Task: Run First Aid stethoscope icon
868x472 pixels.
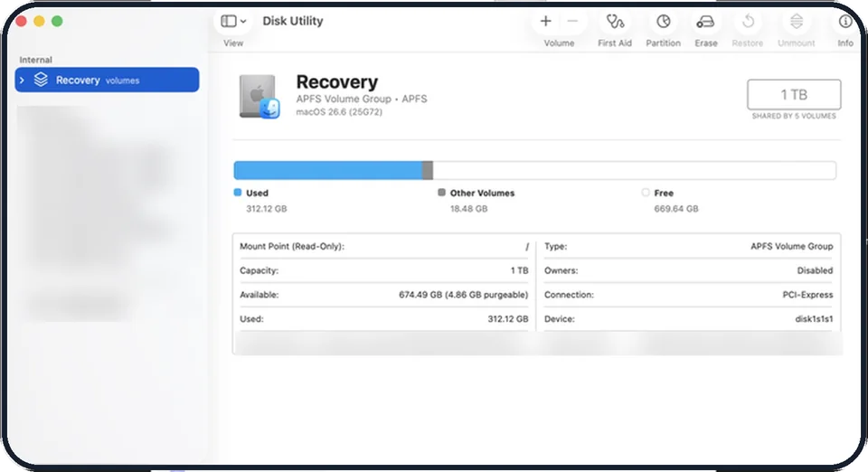Action: [615, 21]
